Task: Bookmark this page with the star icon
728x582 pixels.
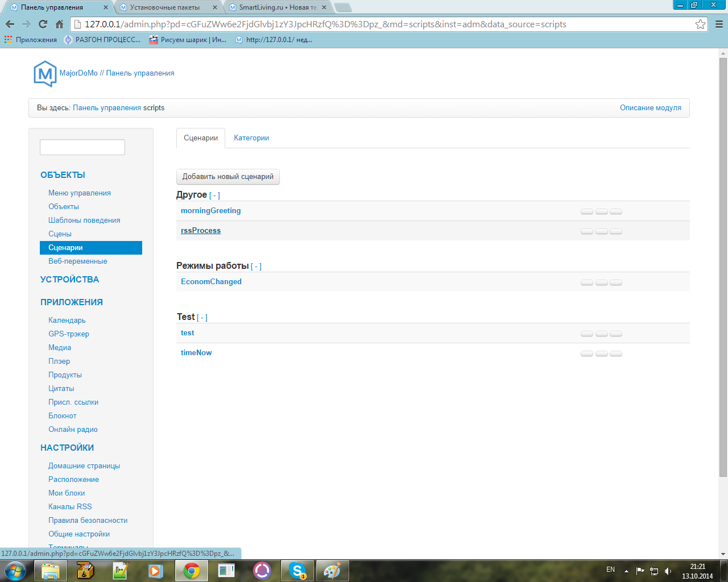Action: (x=700, y=24)
